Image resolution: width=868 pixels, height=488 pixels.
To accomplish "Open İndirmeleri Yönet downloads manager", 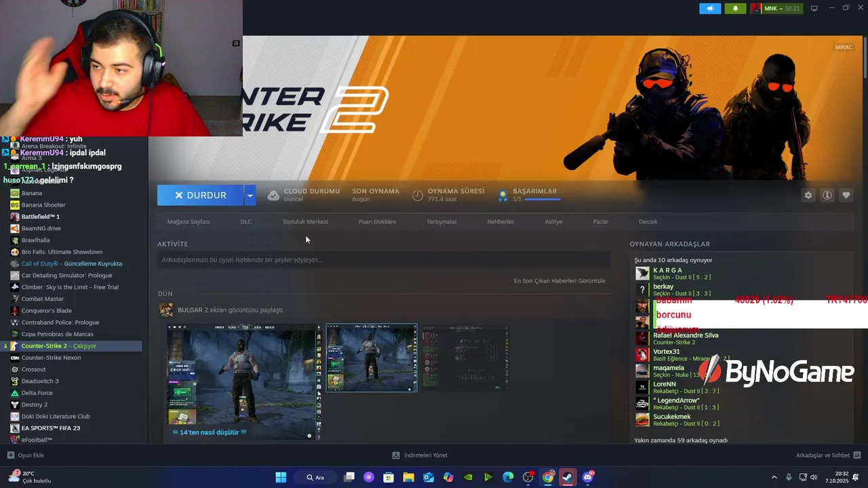I will coord(420,455).
